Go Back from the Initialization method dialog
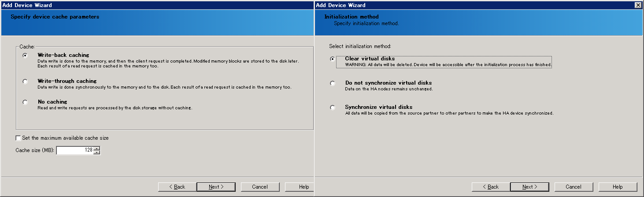 click(x=491, y=187)
